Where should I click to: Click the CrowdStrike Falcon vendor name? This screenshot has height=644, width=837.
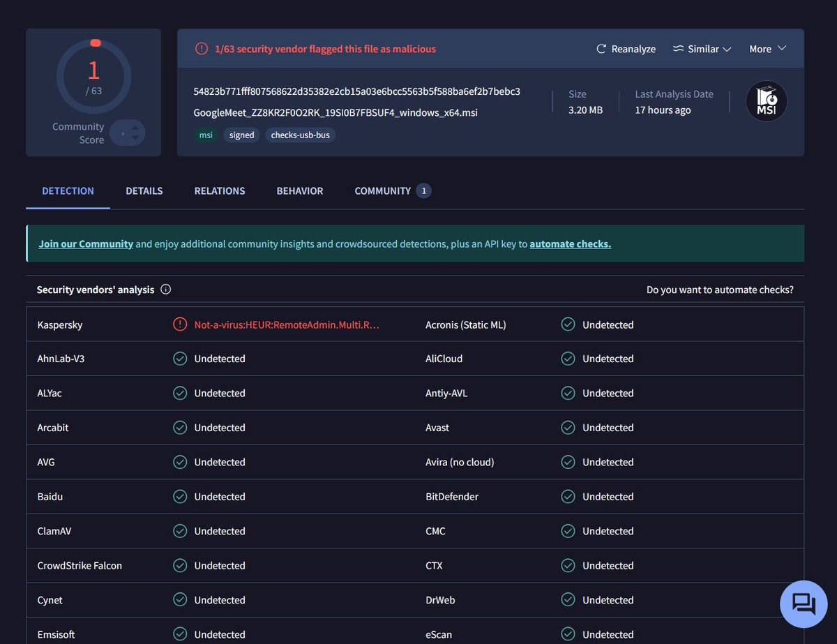[80, 565]
